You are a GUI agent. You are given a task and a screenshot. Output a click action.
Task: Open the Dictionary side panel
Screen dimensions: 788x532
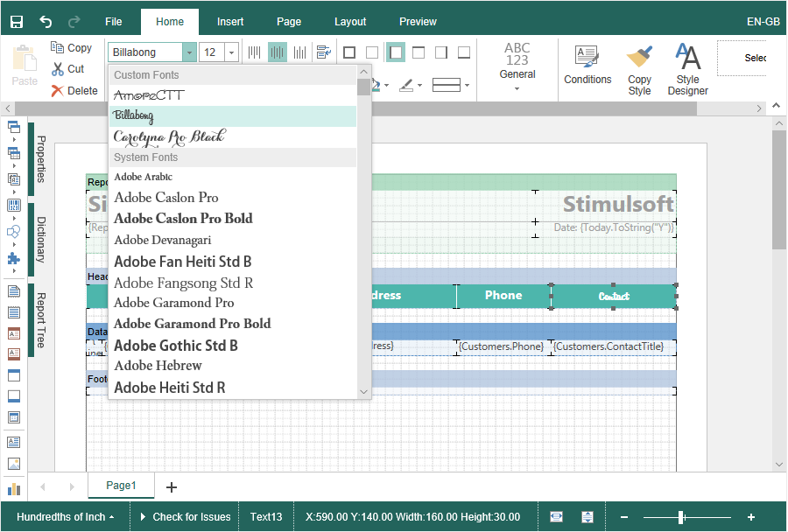40,240
